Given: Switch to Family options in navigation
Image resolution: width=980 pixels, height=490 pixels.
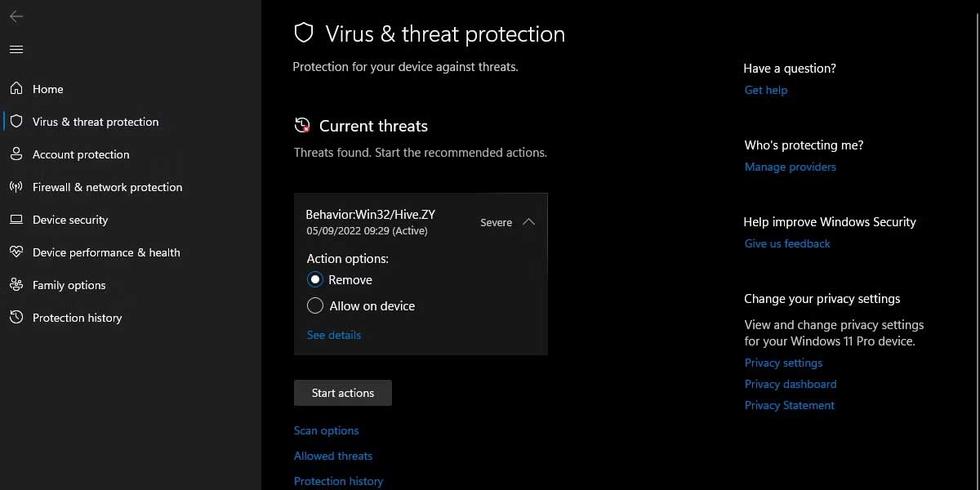Looking at the screenshot, I should pos(69,284).
